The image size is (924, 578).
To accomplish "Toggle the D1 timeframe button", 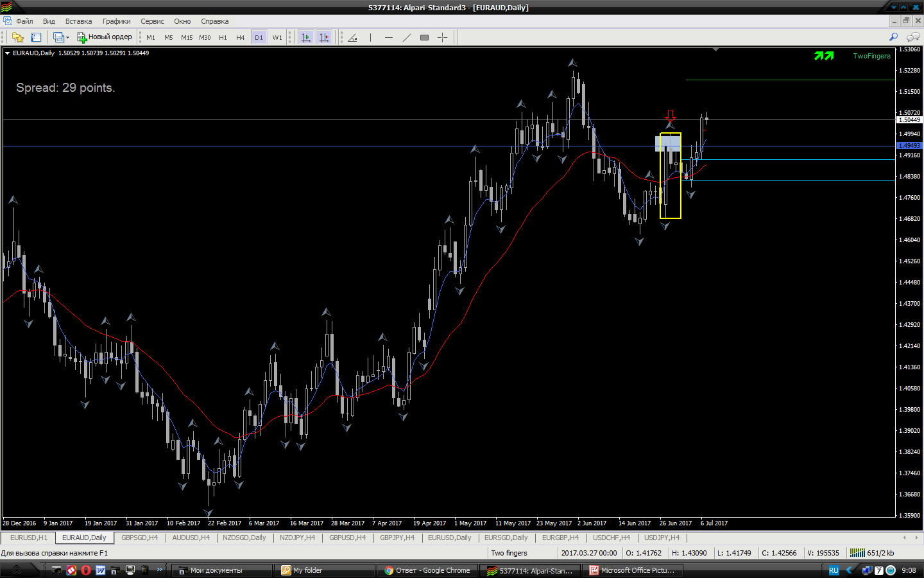I will 259,37.
